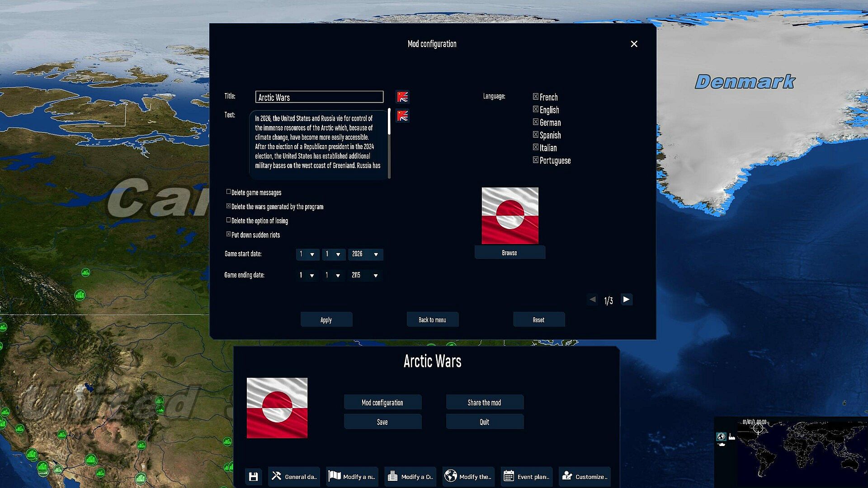The width and height of the screenshot is (868, 488).
Task: Select the factory icon near minimap
Action: [732, 436]
